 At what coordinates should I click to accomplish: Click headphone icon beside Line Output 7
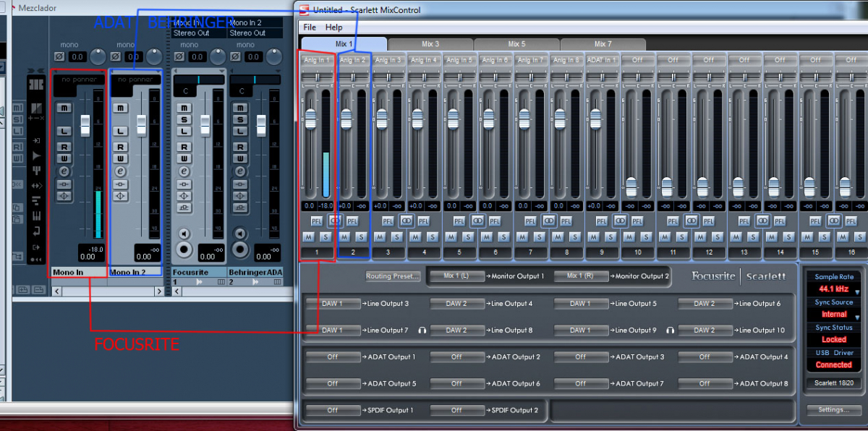(x=422, y=330)
